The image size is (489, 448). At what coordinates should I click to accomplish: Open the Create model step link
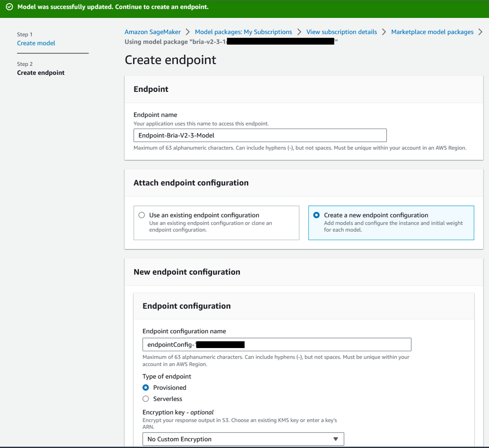36,43
